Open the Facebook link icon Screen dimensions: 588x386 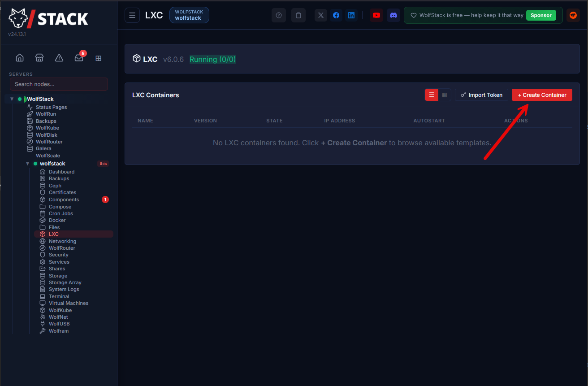[x=336, y=15]
